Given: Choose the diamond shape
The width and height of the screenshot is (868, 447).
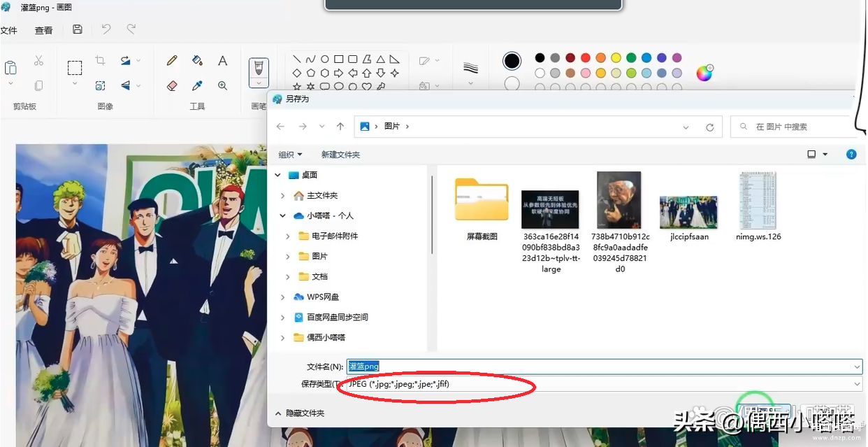Looking at the screenshot, I should coord(297,73).
